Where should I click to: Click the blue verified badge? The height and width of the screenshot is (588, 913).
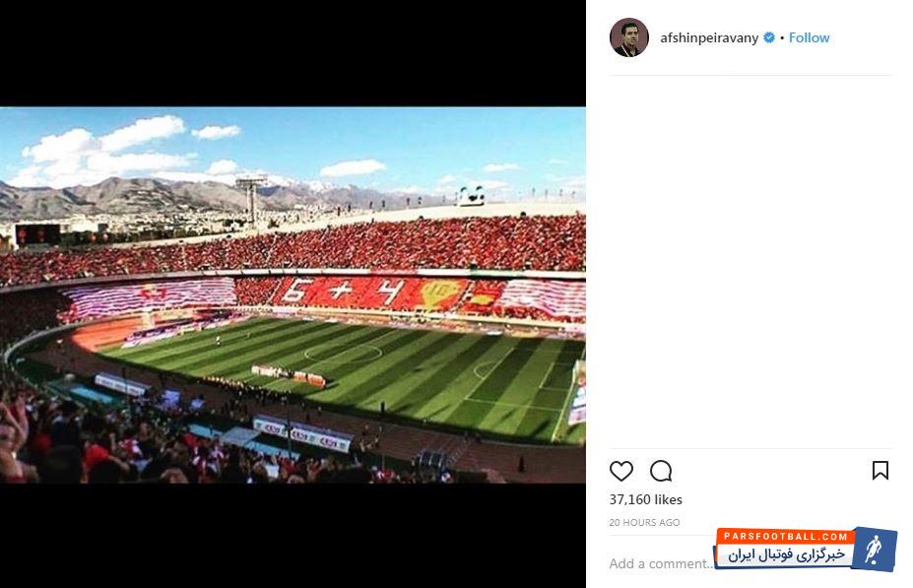[768, 37]
